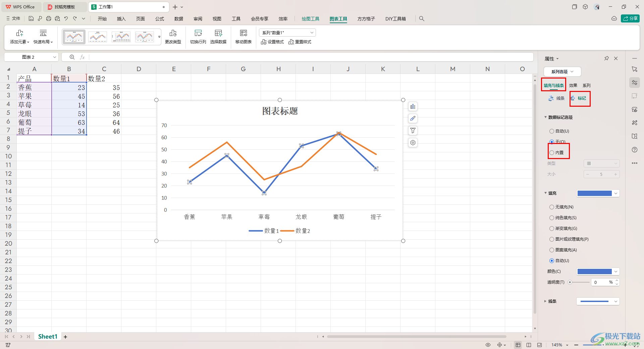The width and height of the screenshot is (644, 349).
Task: Select Pattern fill (图案填充) option
Action: click(x=563, y=250)
